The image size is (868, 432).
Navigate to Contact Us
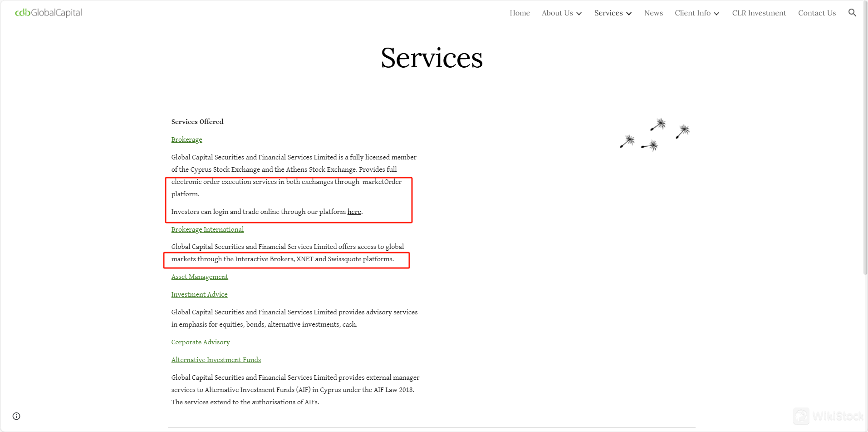(x=817, y=13)
